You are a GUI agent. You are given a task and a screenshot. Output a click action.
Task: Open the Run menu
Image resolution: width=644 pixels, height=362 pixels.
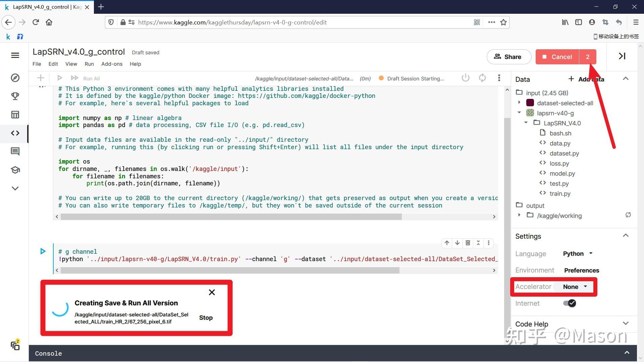[89, 64]
